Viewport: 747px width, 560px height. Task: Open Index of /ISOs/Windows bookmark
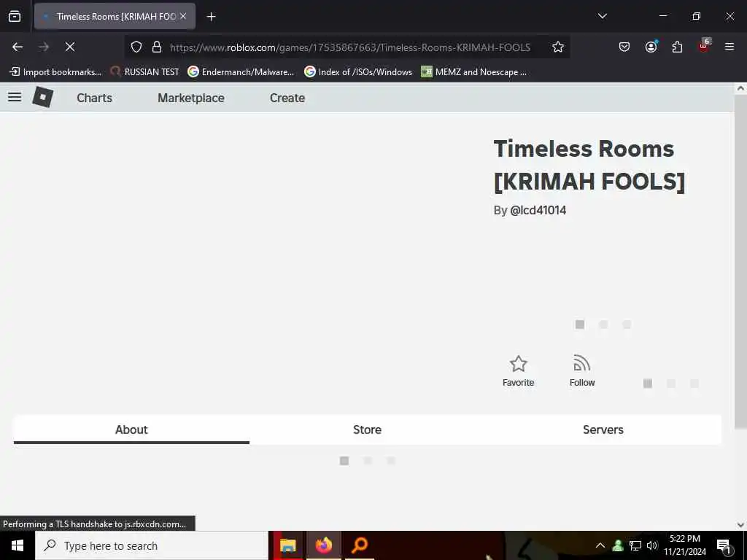(358, 72)
